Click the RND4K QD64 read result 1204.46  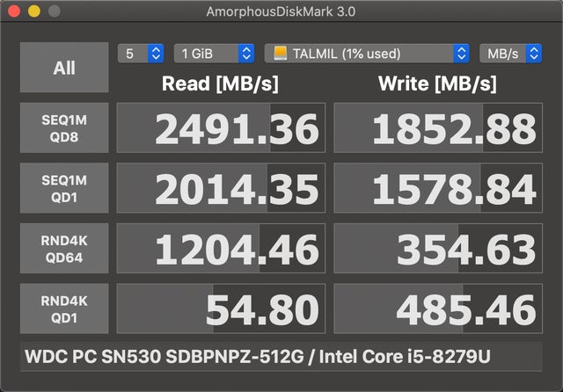coord(221,248)
